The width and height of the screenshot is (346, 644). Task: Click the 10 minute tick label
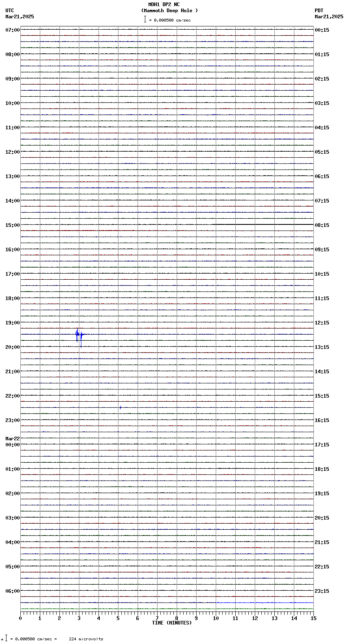216,618
